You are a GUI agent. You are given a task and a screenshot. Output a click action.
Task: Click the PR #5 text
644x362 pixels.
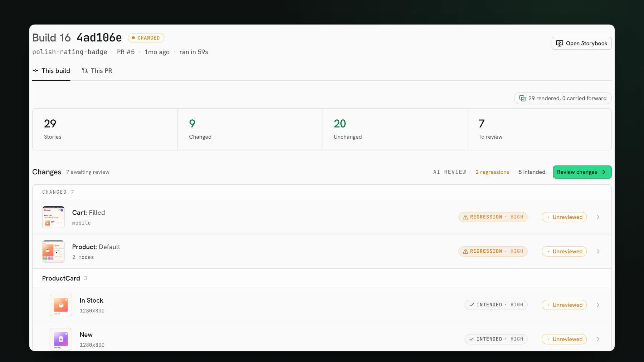coord(126,52)
